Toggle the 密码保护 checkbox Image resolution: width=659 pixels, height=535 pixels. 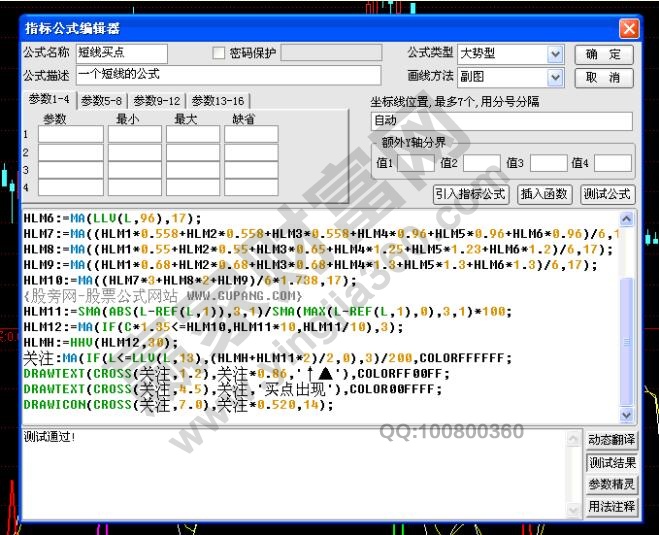tap(219, 53)
